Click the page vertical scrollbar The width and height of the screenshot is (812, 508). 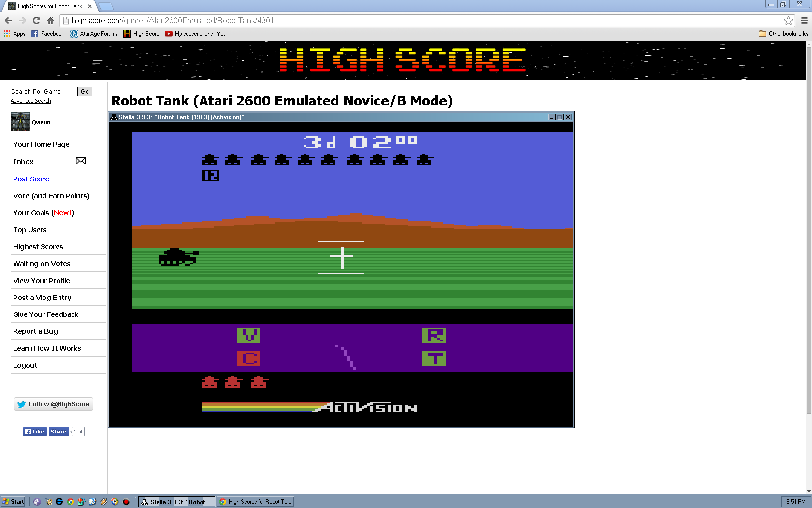[809, 230]
